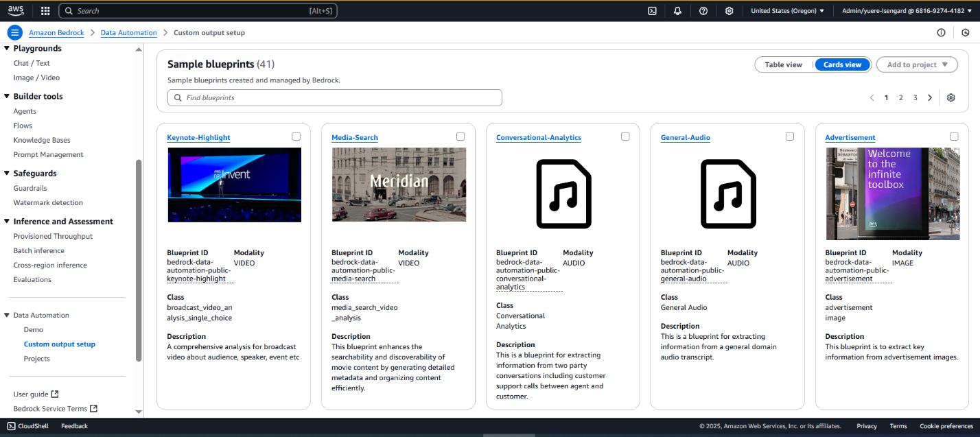Open the AWS home logo
This screenshot has height=437, width=980.
point(15,10)
